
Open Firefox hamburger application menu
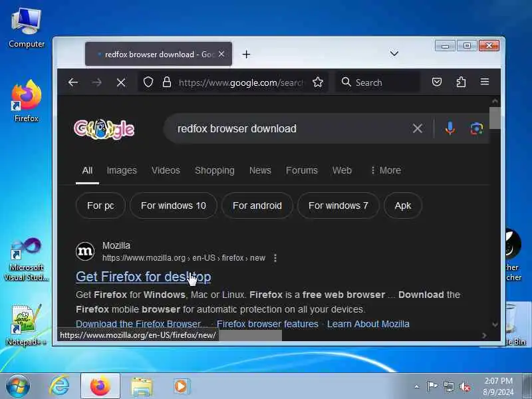tap(485, 81)
